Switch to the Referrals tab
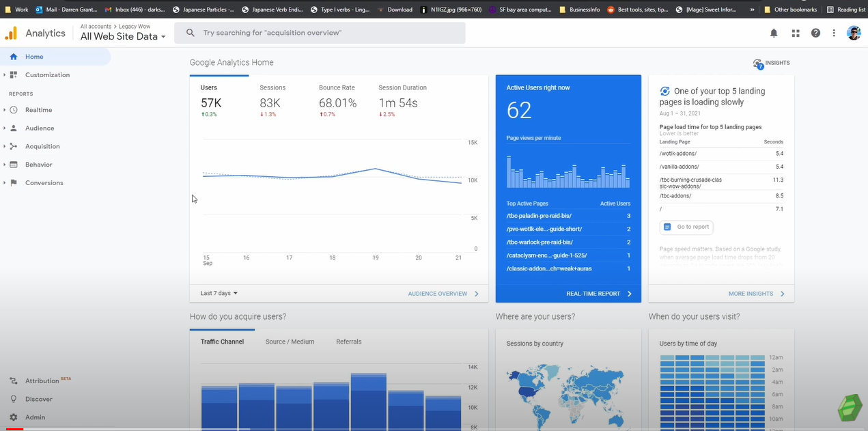 [x=348, y=342]
